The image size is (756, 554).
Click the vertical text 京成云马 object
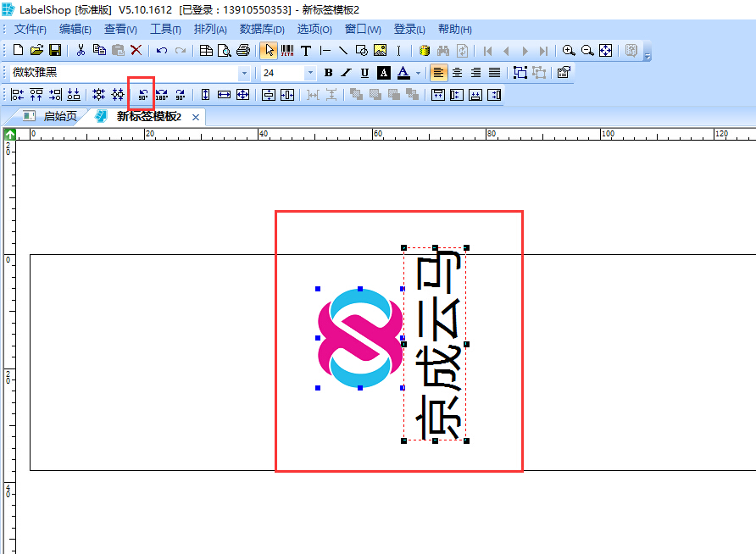[435, 344]
